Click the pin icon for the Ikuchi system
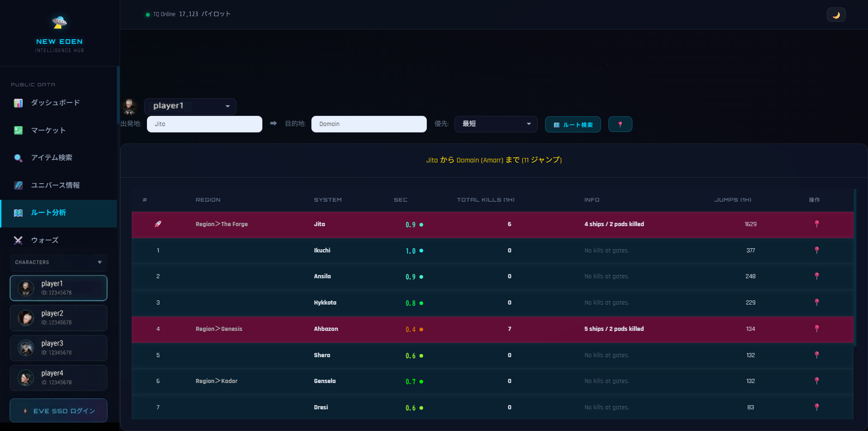868x431 pixels. (816, 250)
